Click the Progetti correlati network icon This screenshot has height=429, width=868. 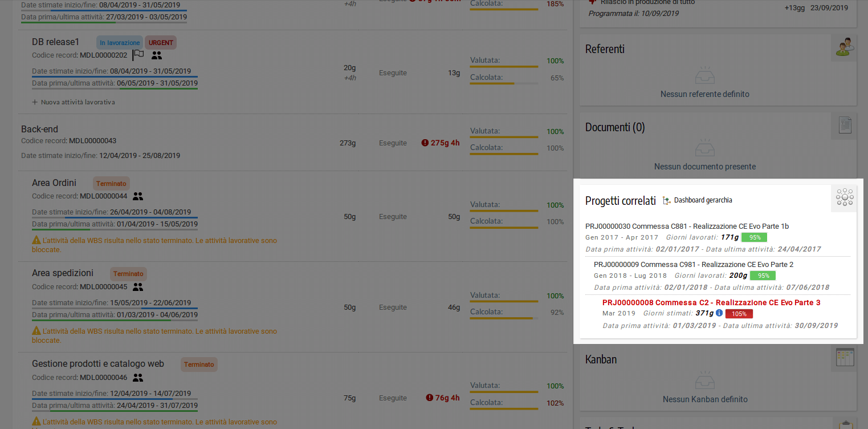tap(843, 198)
